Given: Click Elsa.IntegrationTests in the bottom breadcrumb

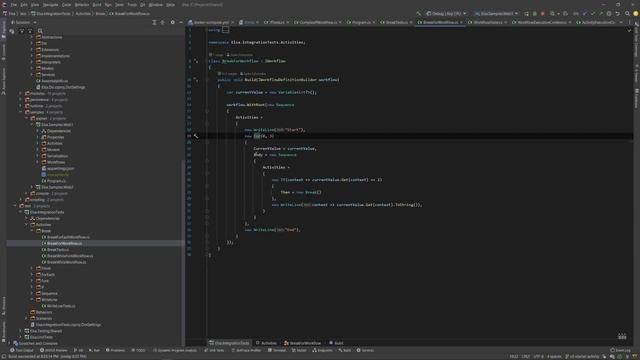Looking at the screenshot, I should click(229, 343).
